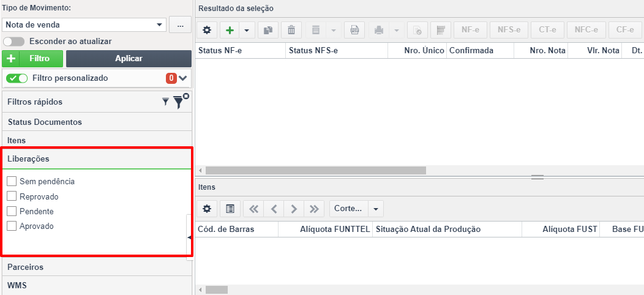Viewport: 644px width, 295px height.
Task: Click the left panel collapse arrow handle
Action: point(189,237)
